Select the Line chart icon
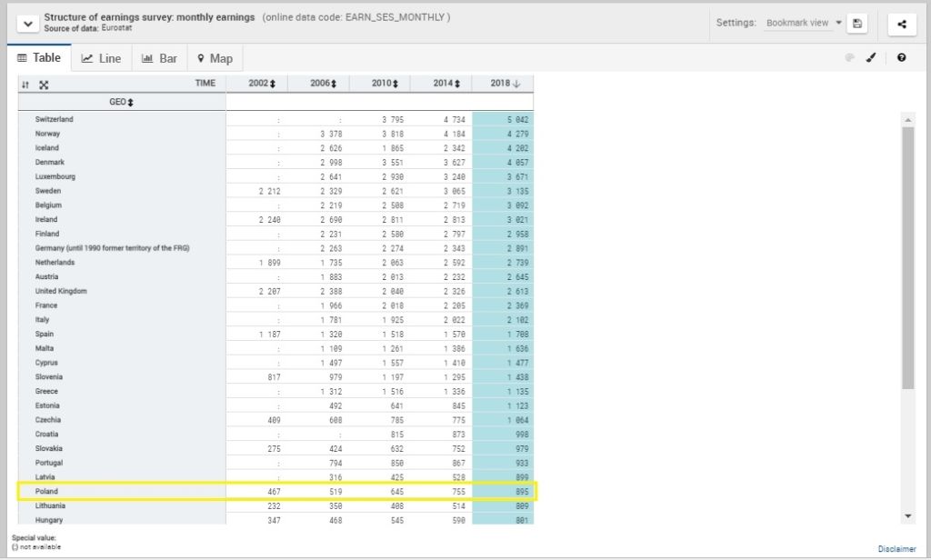 coord(102,57)
